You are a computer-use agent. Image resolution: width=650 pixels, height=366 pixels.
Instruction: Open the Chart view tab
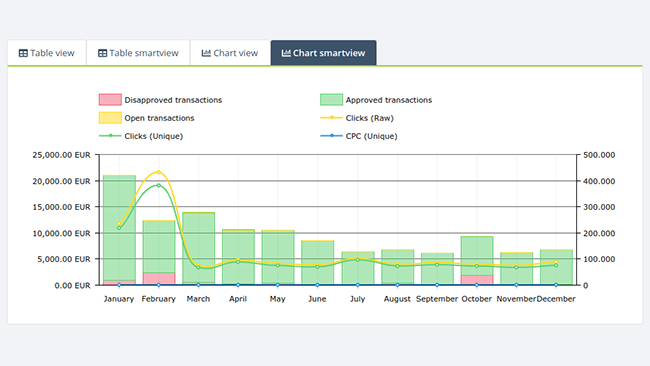(x=230, y=53)
